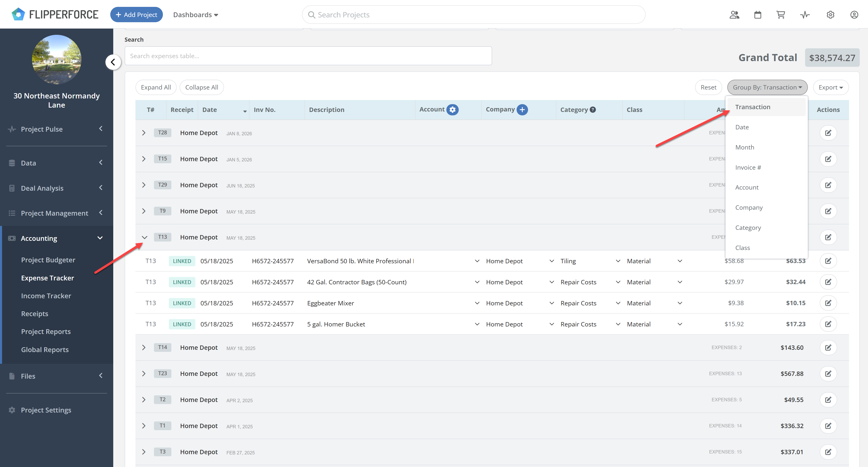This screenshot has width=868, height=467.
Task: Click the activity pulse icon in header
Action: [805, 15]
